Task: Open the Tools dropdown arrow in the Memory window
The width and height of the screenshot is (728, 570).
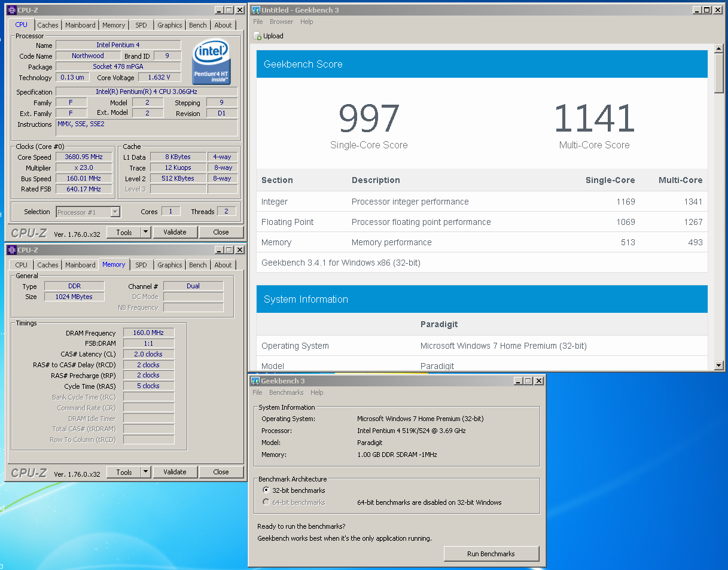Action: (x=145, y=472)
